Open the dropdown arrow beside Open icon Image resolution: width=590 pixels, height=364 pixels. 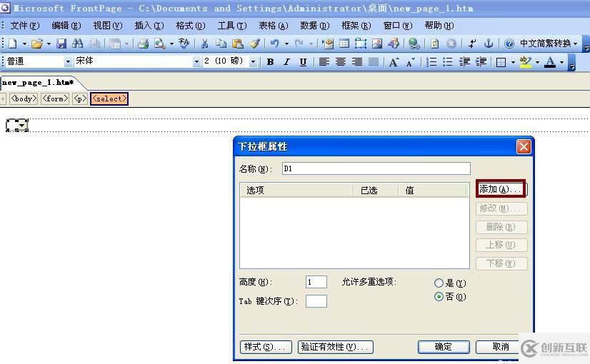pos(49,44)
